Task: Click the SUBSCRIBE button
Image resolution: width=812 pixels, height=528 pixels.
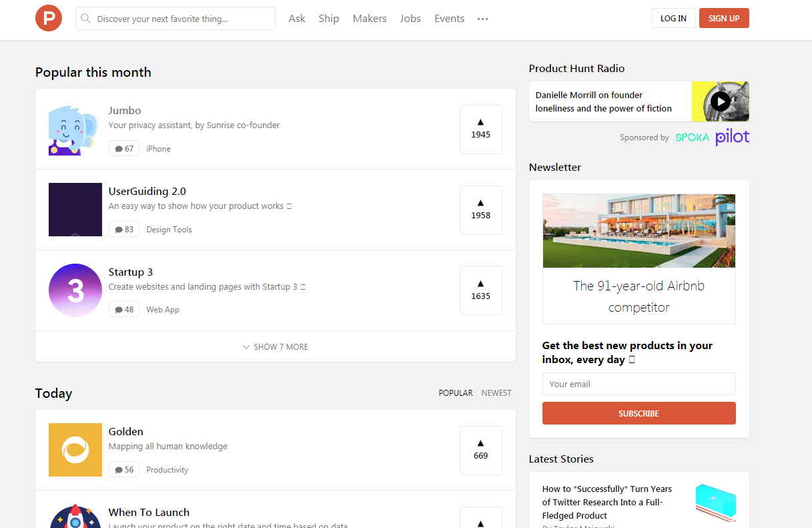Action: point(639,413)
